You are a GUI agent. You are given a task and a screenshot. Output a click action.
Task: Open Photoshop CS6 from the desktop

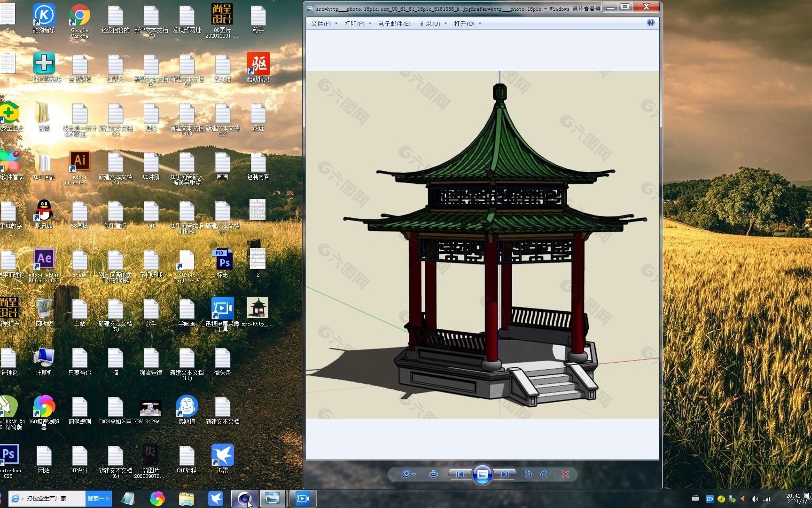(x=8, y=454)
